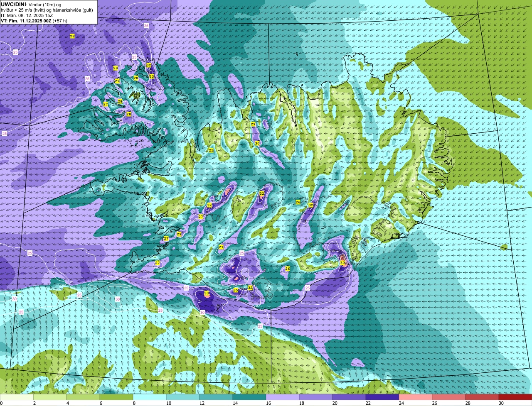Select the light cyan 8–10 legend swatch
Image resolution: width=532 pixels, height=406 pixels.
click(x=150, y=397)
